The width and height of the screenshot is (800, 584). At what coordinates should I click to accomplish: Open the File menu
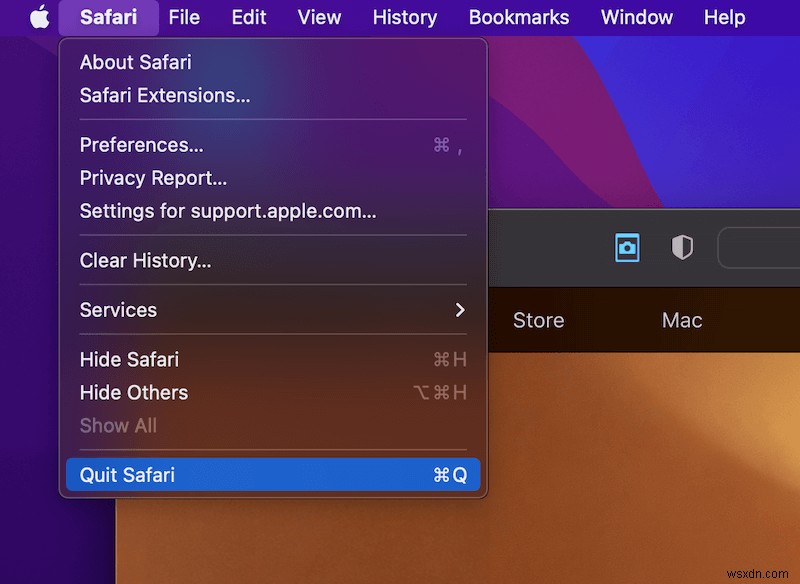(184, 17)
